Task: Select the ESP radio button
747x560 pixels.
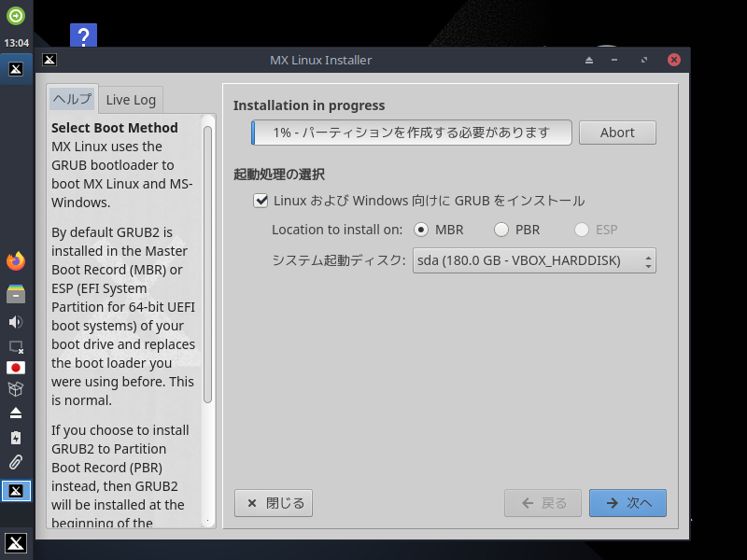Action: coord(581,230)
